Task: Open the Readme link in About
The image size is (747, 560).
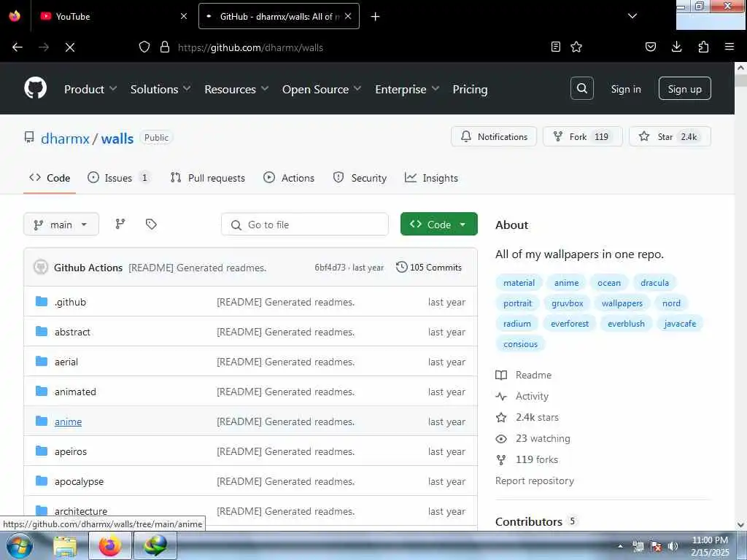Action: 524,375
